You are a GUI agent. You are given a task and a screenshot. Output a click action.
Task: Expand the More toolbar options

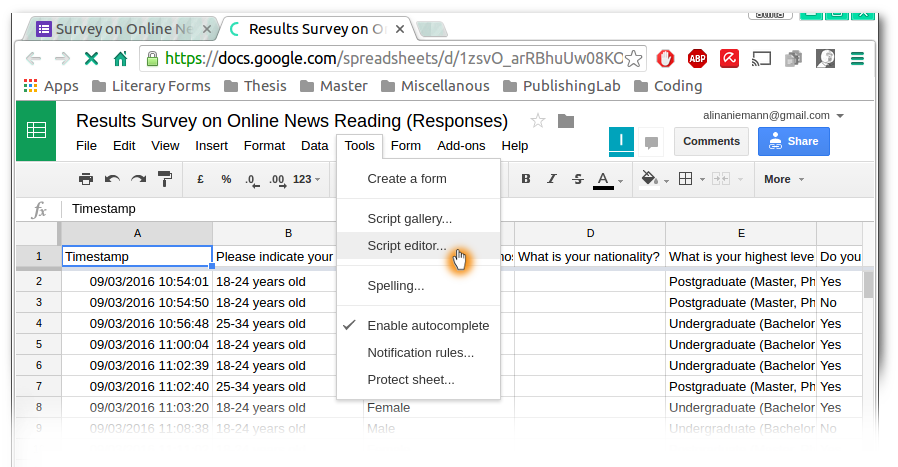(x=784, y=179)
